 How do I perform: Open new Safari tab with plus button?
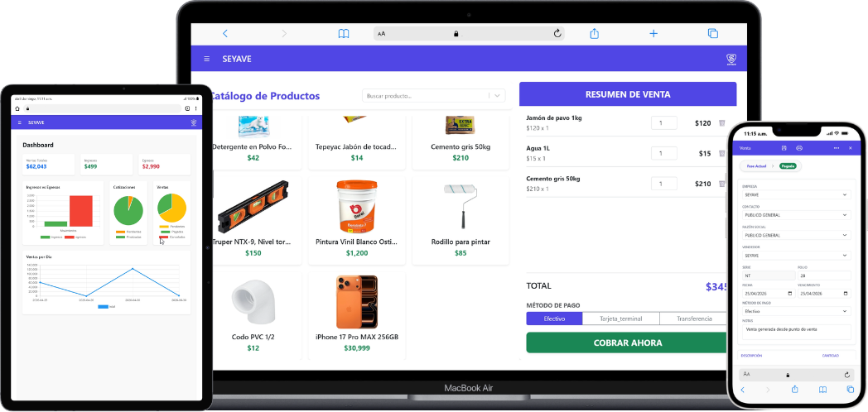pos(653,34)
